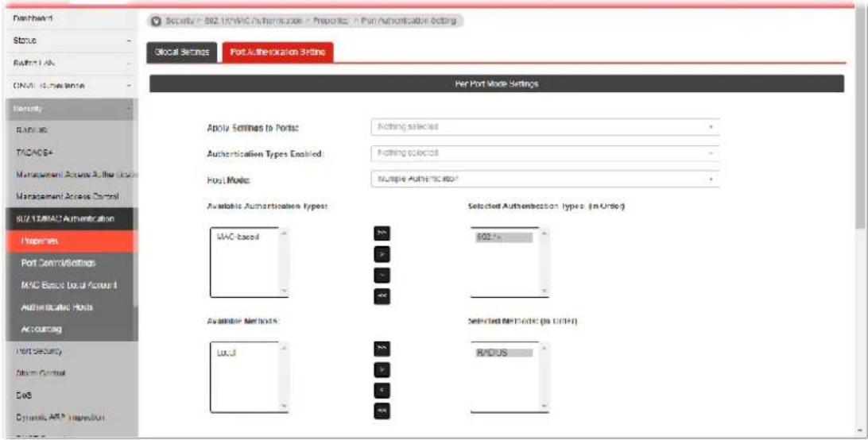868x440 pixels.
Task: Click move-left arrow for methods
Action: 382,390
